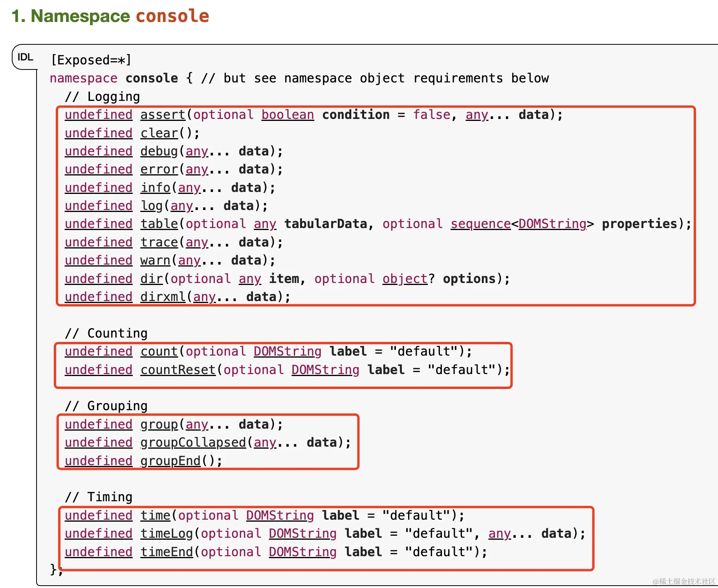Open the timeEnd method definition

(167, 552)
